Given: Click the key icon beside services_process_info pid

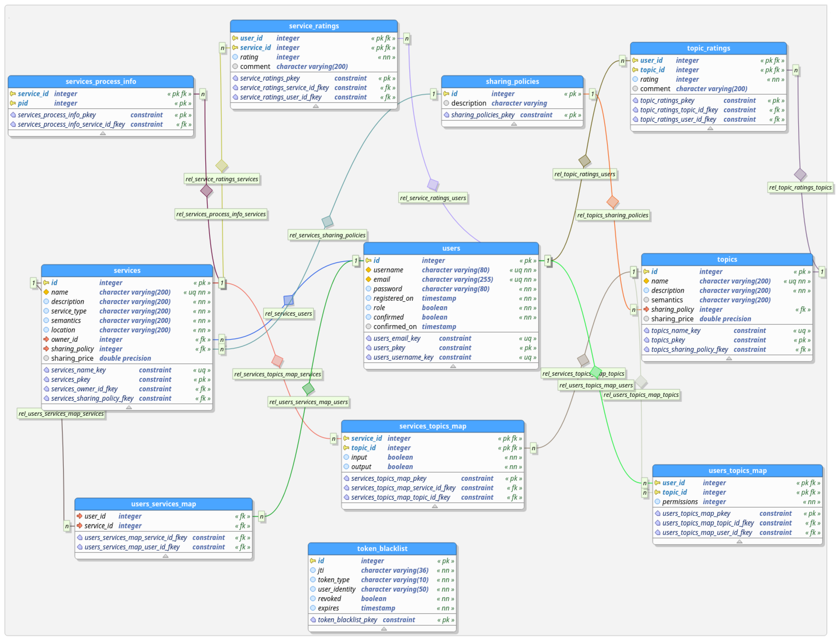Looking at the screenshot, I should pos(13,103).
